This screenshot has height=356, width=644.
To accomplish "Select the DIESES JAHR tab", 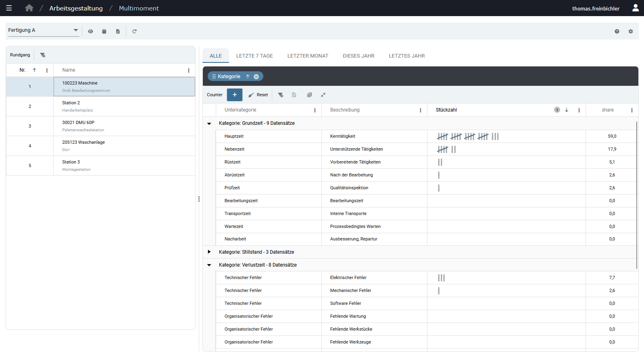I will [358, 56].
